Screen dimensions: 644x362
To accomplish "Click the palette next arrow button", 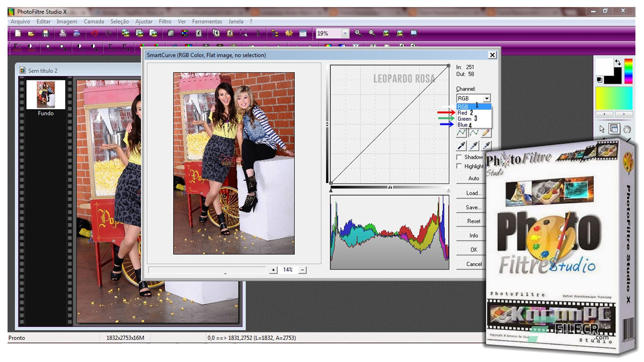I will tap(624, 114).
